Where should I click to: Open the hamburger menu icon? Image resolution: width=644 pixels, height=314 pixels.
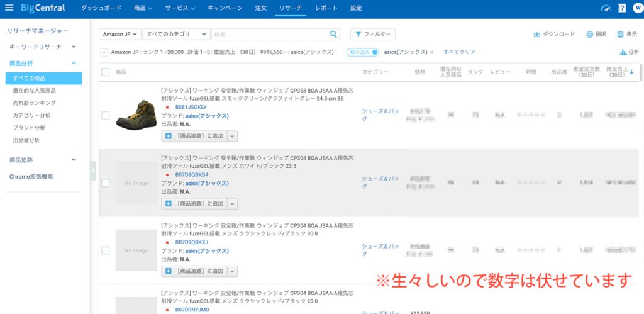click(x=9, y=8)
